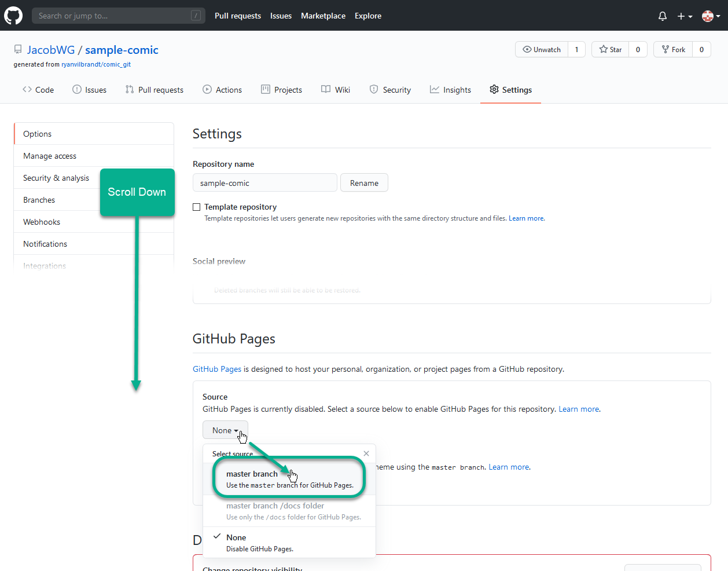The height and width of the screenshot is (571, 728).
Task: Click the watchers count 1
Action: click(x=576, y=49)
